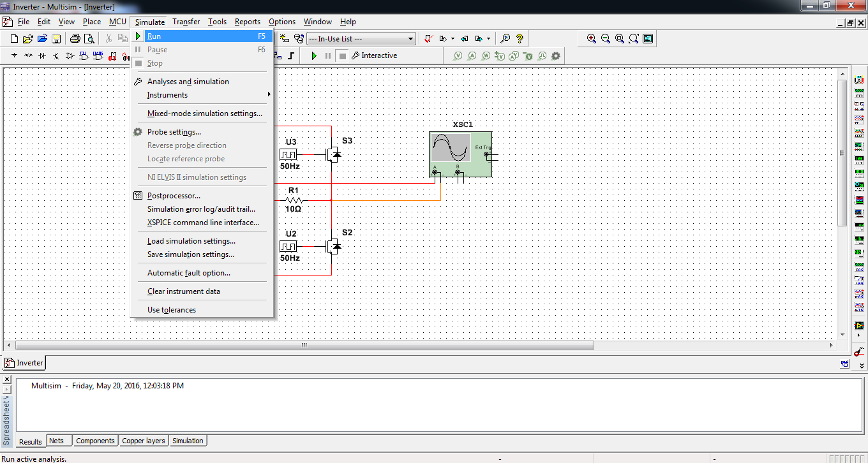
Task: Select Run in Simulate menu
Action: coord(202,36)
